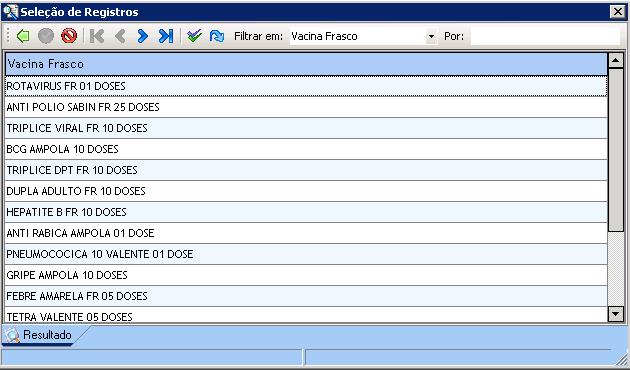Select row TRIPLICE VIRAL FR 10 DOSES
Viewport: 630px width, 370px height.
[306, 128]
